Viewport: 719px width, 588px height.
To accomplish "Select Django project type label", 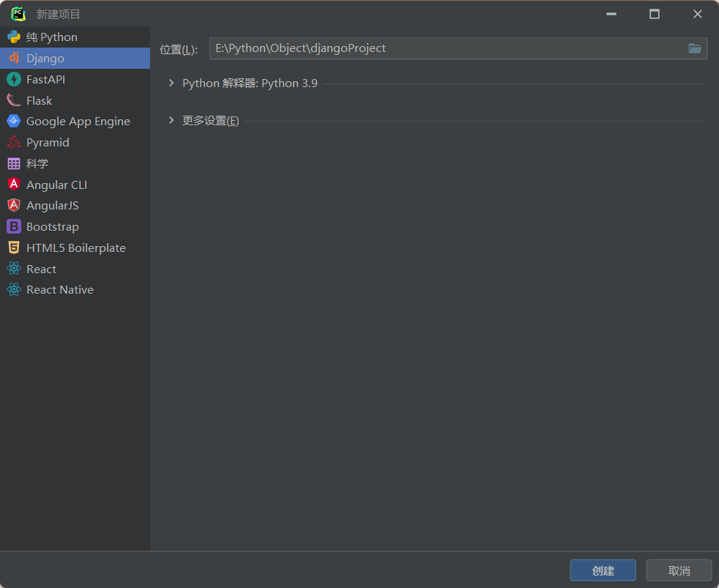I will [x=45, y=59].
